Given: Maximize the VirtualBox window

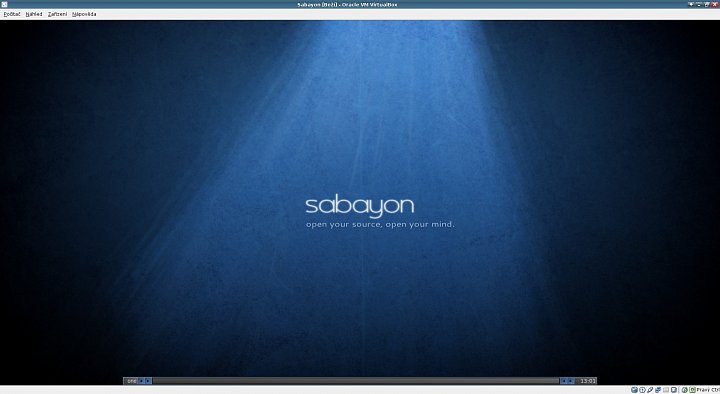Looking at the screenshot, I should pyautogui.click(x=706, y=5).
